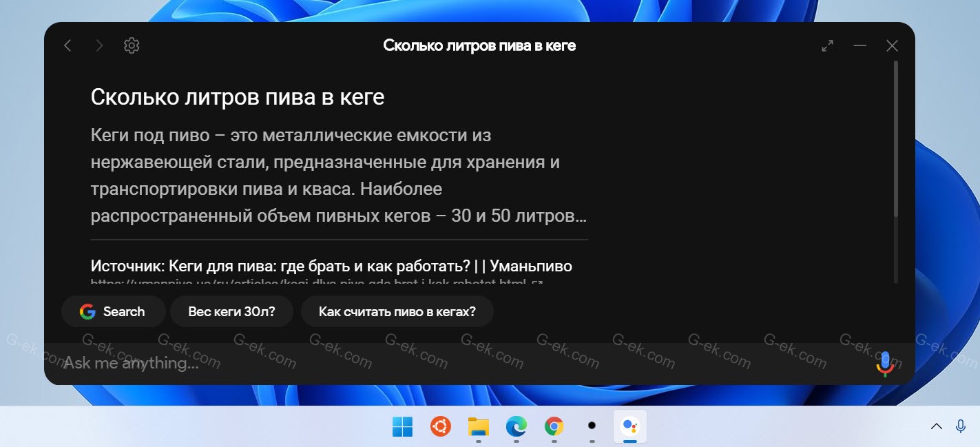Navigate forward with the right arrow
The width and height of the screenshot is (980, 447).
pyautogui.click(x=99, y=45)
